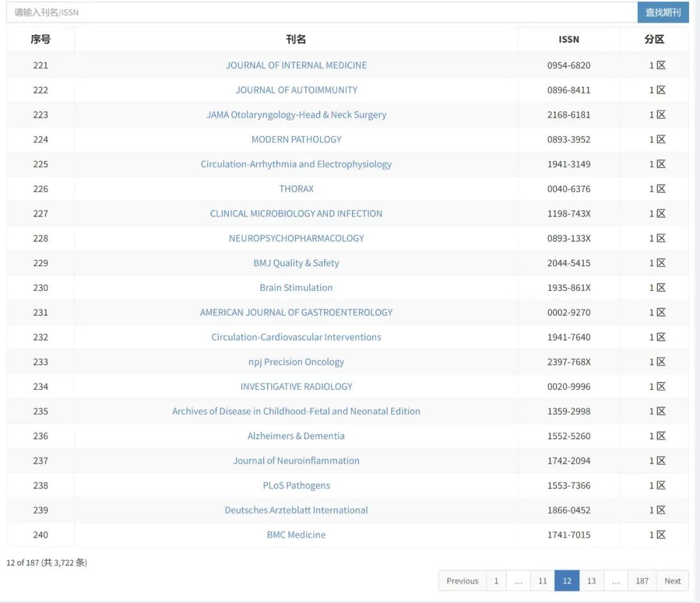This screenshot has height=603, width=700.
Task: Click the Brain Stimulation journal link
Action: 296,288
